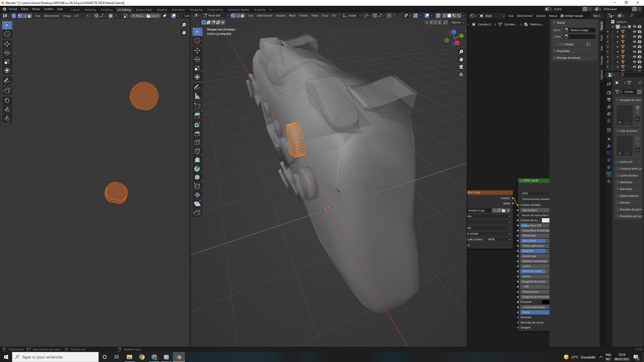Select the Knife tool in 3D viewport toolbar
Screen dimensions: 644x362
[x=197, y=151]
